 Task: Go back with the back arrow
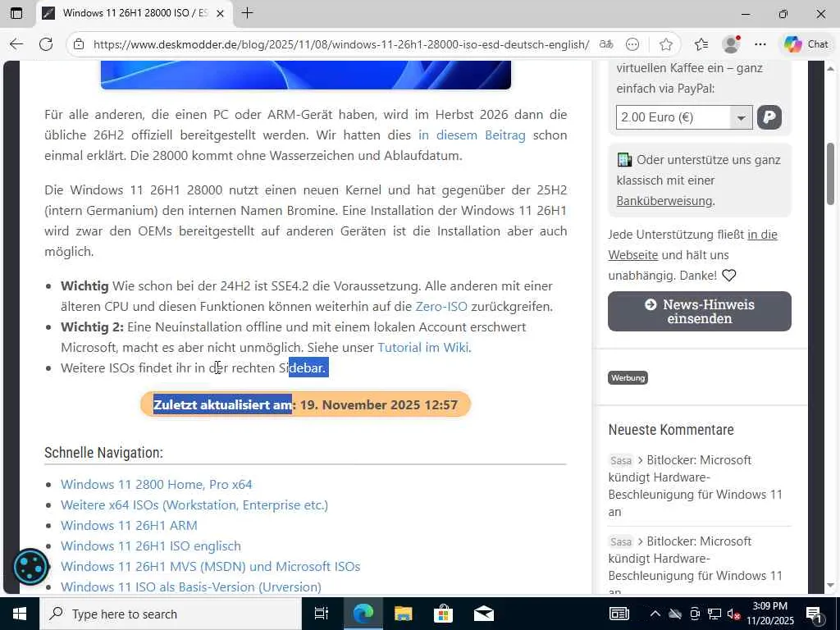click(16, 44)
